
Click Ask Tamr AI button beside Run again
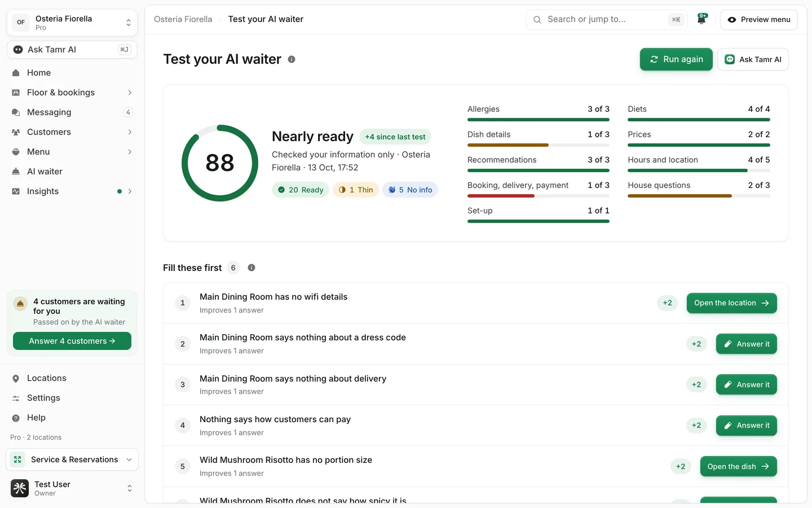753,59
